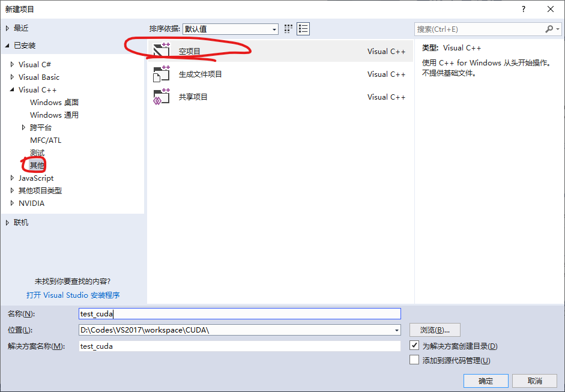Image resolution: width=565 pixels, height=392 pixels.
Task: Open the 排序依据 默认值 dropdown
Action: click(231, 29)
